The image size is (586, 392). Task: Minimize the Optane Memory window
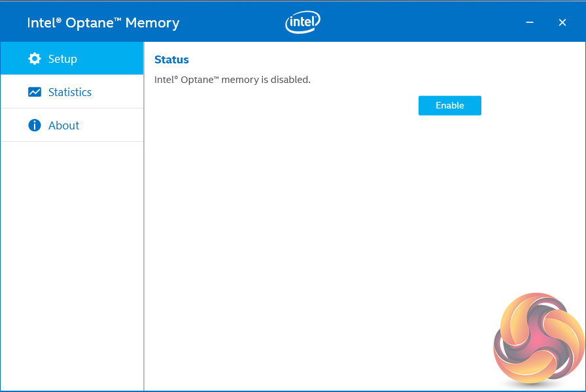(x=530, y=23)
